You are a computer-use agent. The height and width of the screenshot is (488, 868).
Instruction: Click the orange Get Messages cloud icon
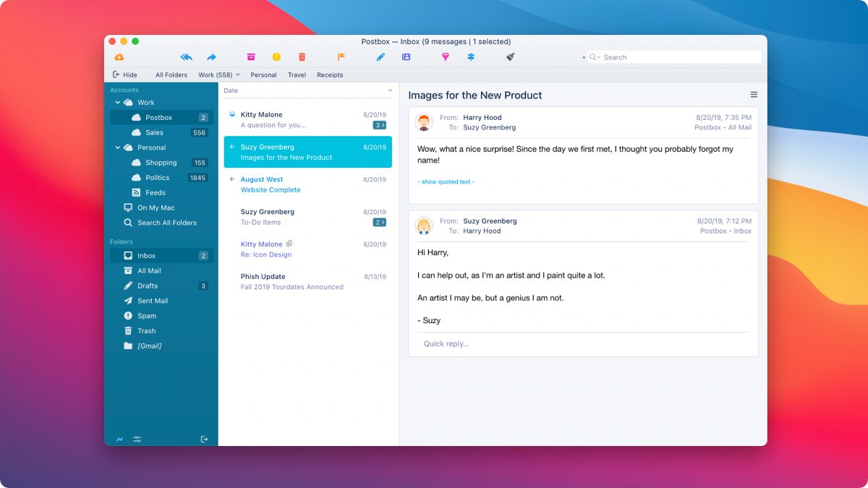pyautogui.click(x=119, y=57)
